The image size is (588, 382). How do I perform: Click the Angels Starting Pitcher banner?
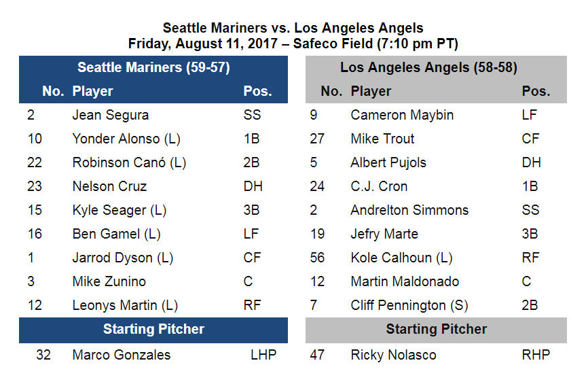point(436,330)
